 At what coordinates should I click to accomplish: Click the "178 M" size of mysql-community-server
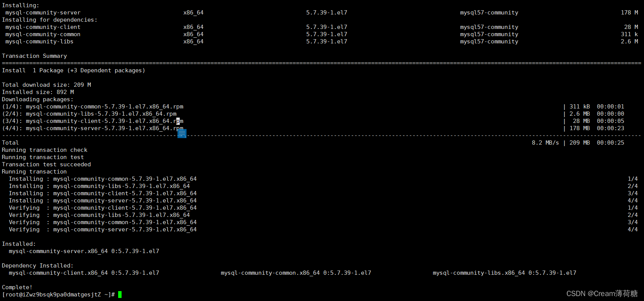tap(630, 13)
